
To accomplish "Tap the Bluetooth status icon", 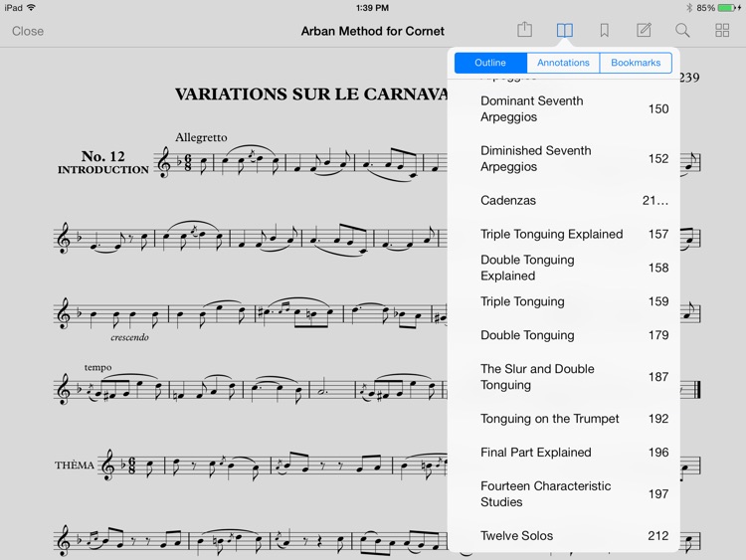I will click(x=689, y=8).
